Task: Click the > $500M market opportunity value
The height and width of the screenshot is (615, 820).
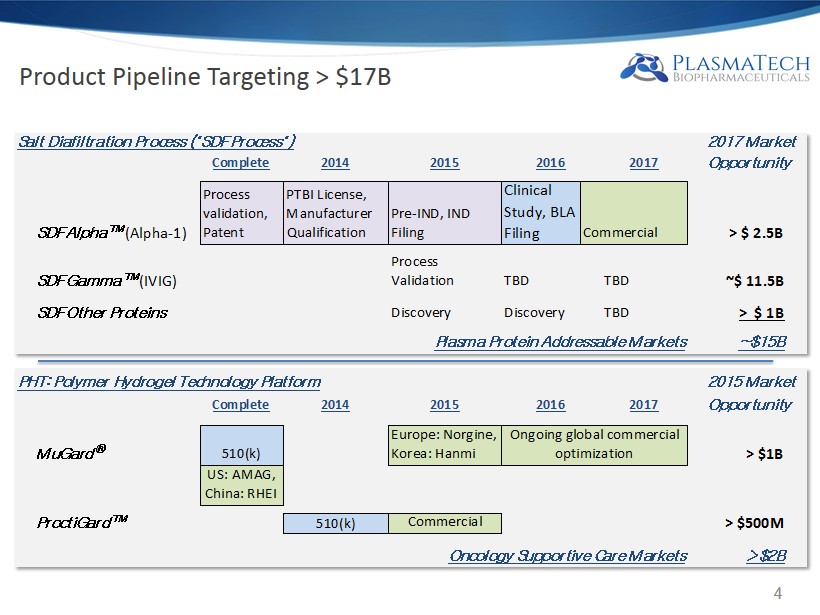Action: [753, 522]
